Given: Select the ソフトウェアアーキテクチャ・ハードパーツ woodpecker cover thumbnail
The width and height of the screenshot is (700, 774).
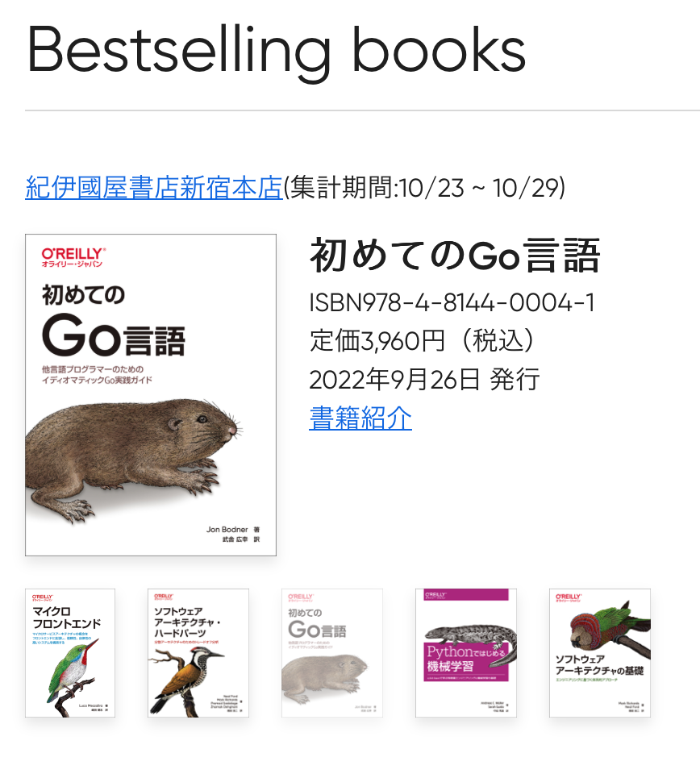Looking at the screenshot, I should click(198, 652).
